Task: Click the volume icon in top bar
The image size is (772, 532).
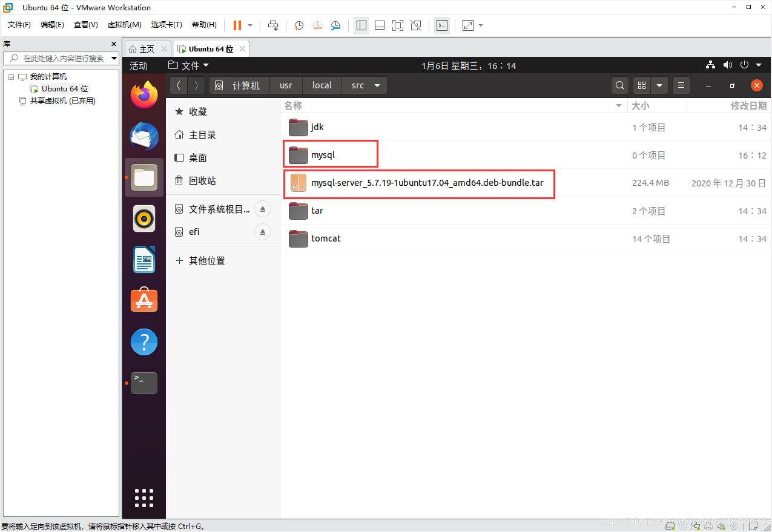Action: point(727,65)
